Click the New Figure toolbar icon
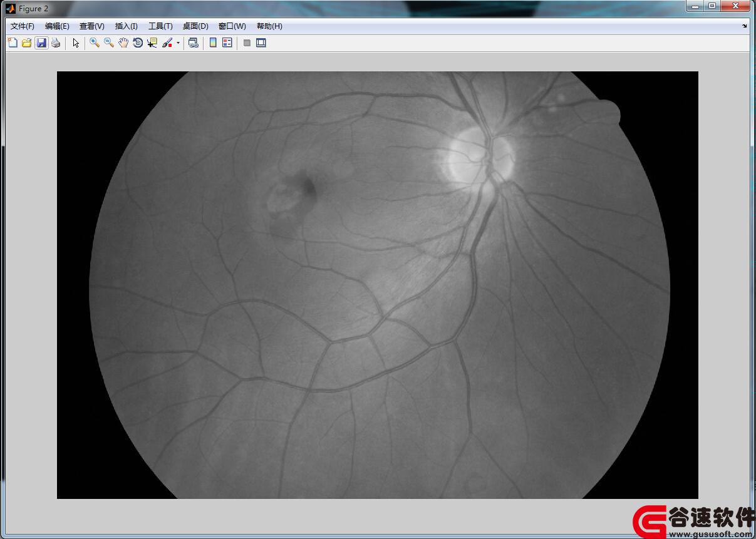Image resolution: width=756 pixels, height=539 pixels. coord(13,43)
